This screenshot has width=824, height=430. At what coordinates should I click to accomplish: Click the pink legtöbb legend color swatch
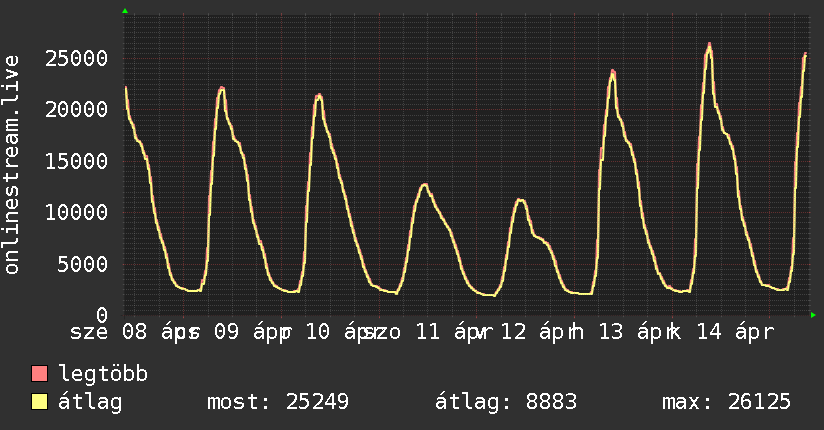coord(39,373)
